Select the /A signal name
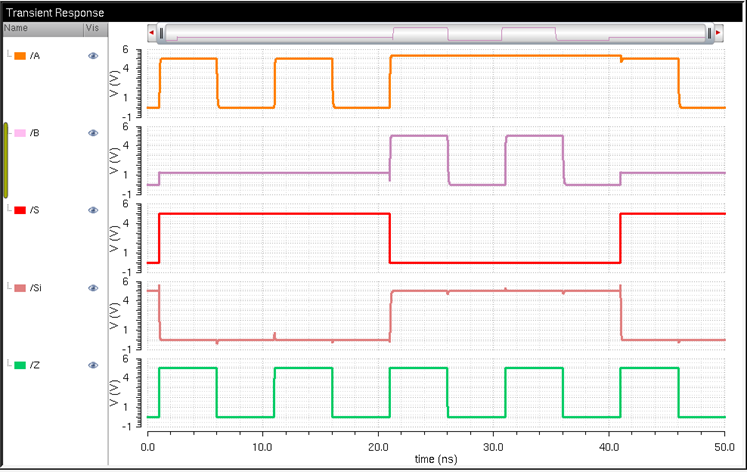747x472 pixels. pos(35,56)
